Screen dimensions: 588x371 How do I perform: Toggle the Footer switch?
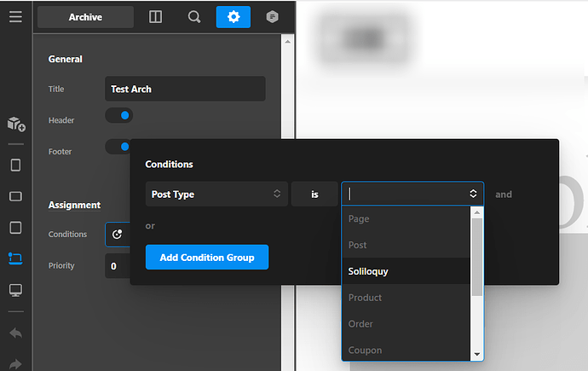click(119, 147)
